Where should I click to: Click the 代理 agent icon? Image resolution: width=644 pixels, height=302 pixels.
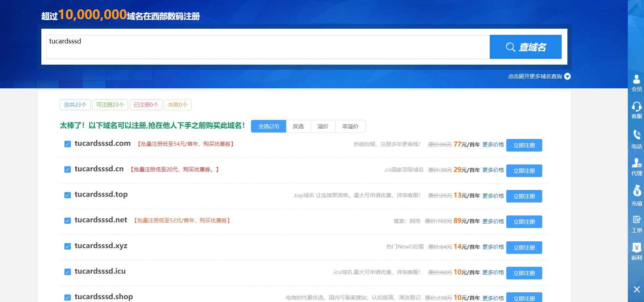636,163
